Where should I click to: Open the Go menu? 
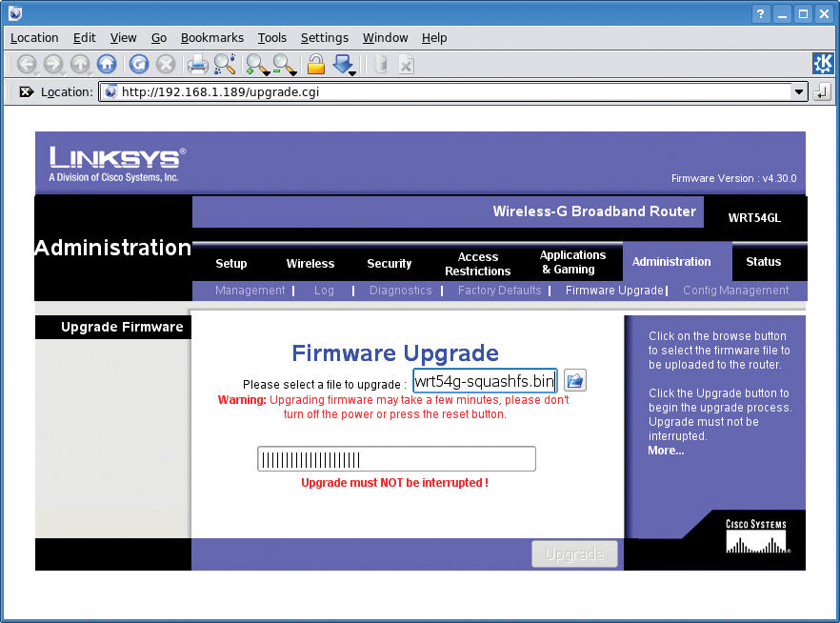coord(158,38)
